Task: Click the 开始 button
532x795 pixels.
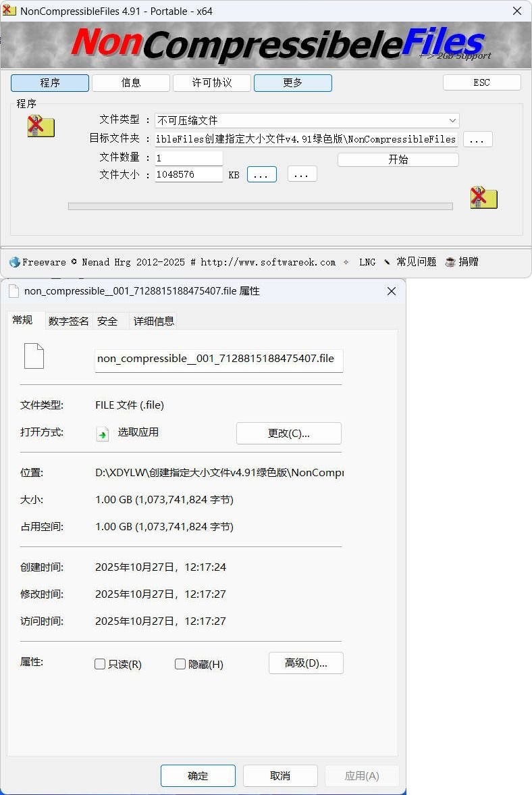Action: click(x=398, y=159)
